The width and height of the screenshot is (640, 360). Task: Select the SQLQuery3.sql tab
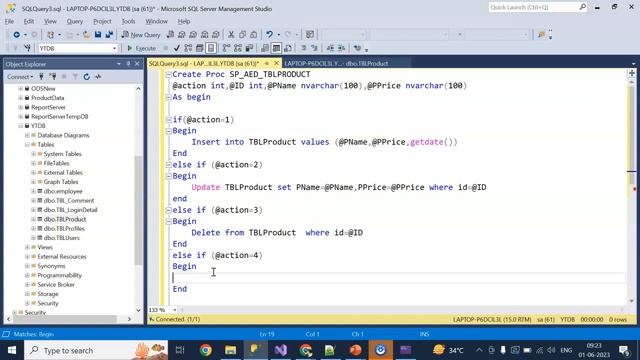204,63
